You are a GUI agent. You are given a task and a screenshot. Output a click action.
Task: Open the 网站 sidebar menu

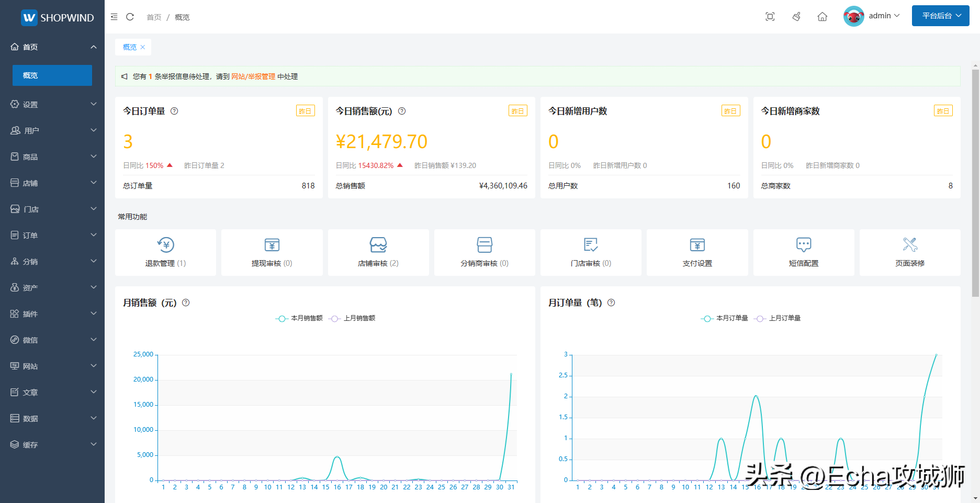point(52,366)
